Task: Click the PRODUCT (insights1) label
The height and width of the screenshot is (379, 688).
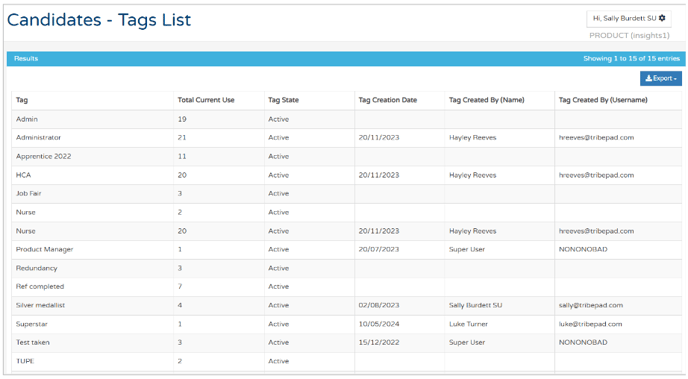Action: (x=629, y=36)
